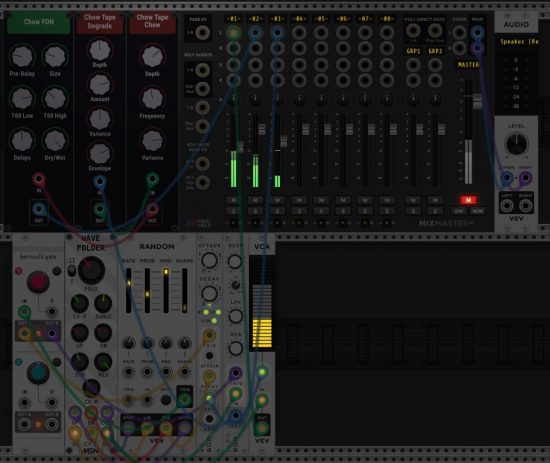The image size is (550, 463).
Task: Click the VCA module IN jack
Action: [262, 400]
